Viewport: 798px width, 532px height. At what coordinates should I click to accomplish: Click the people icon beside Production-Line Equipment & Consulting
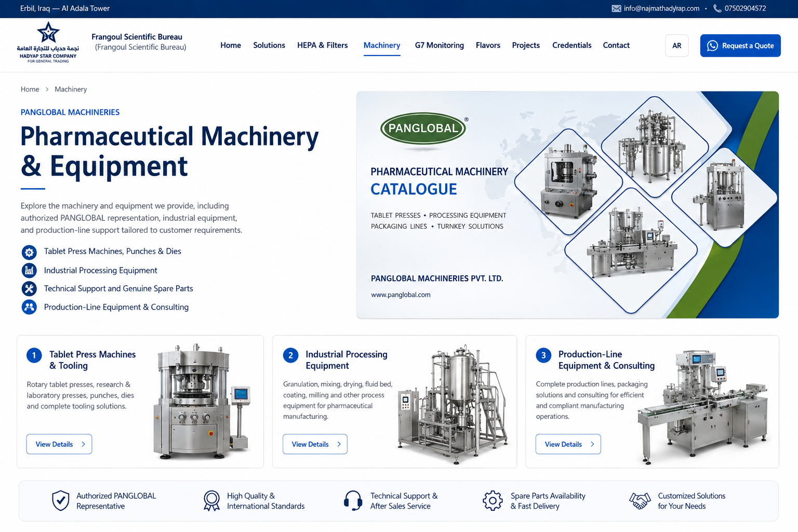coord(29,307)
